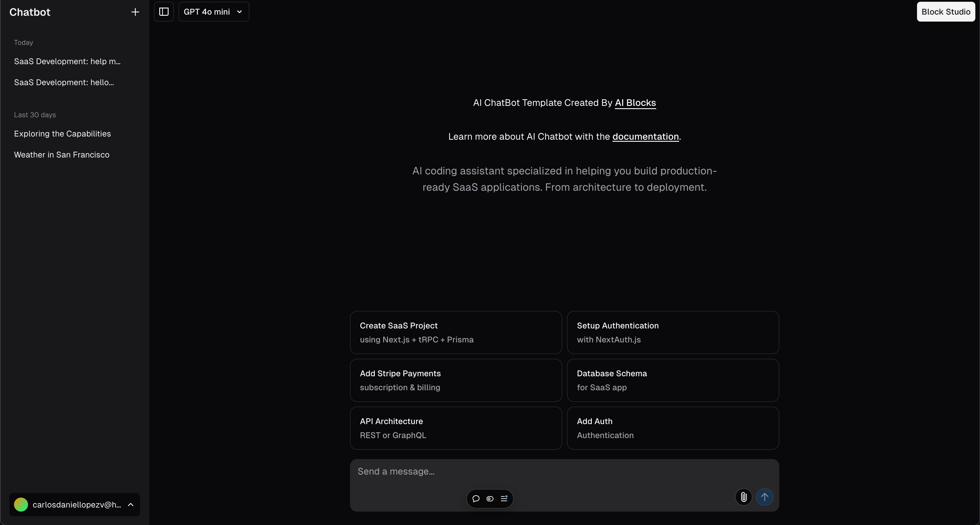Choose the Create SaaS Project suggestion
980x525 pixels.
(x=456, y=332)
